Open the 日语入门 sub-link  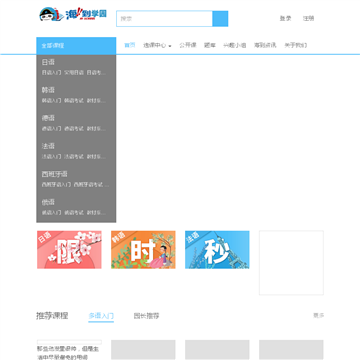click(51, 72)
